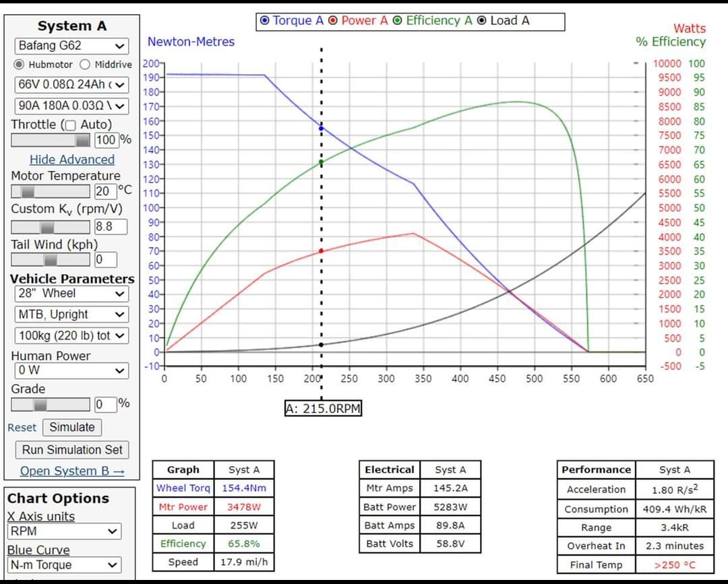This screenshot has width=728, height=584.
Task: Open the Bafang G62 motor dropdown
Action: [71, 46]
